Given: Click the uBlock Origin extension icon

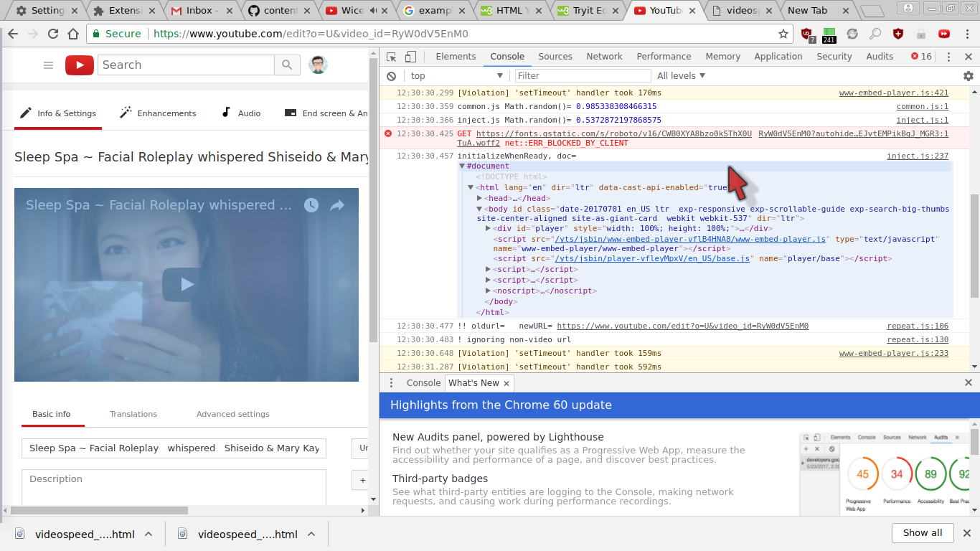Looking at the screenshot, I should click(x=806, y=32).
